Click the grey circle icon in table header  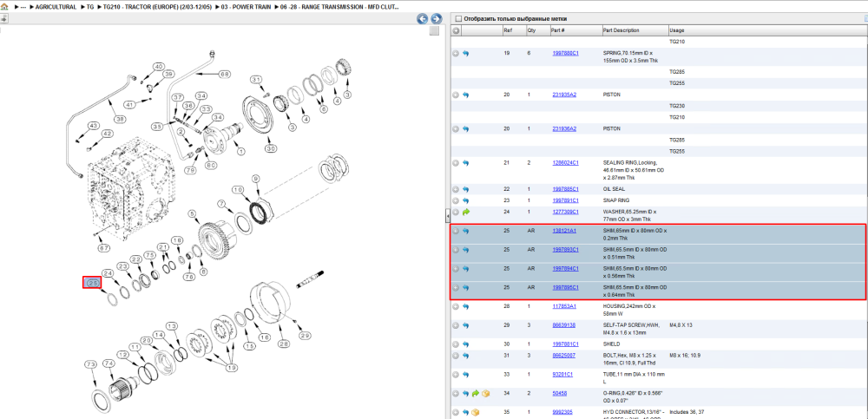(x=457, y=31)
